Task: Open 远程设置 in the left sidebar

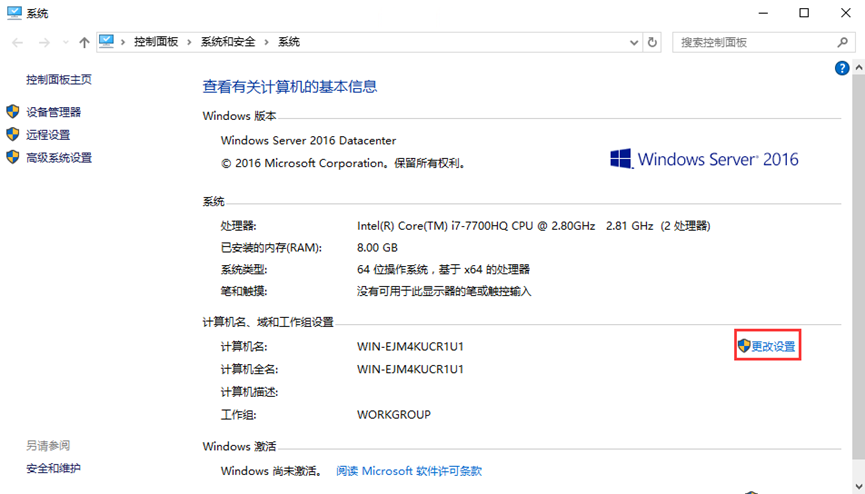Action: [48, 135]
